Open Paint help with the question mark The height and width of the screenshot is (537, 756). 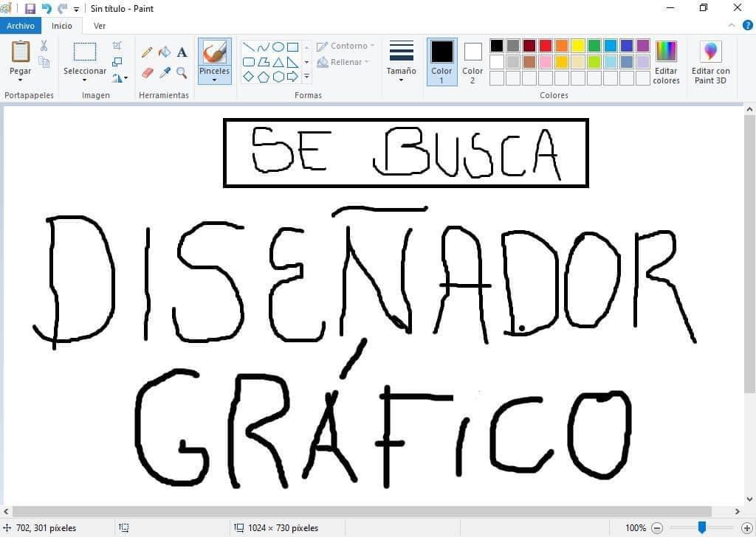747,26
